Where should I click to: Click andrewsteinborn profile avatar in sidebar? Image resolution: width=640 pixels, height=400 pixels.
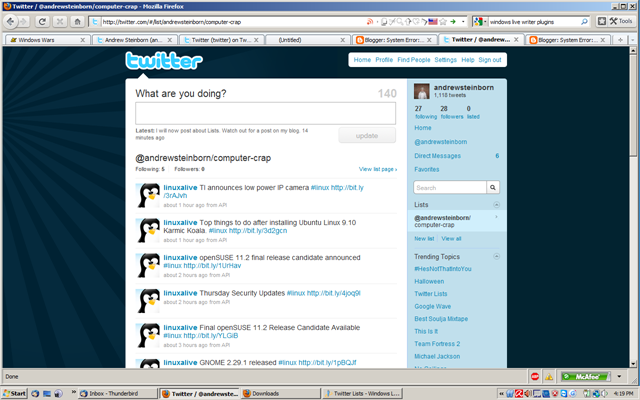[422, 91]
